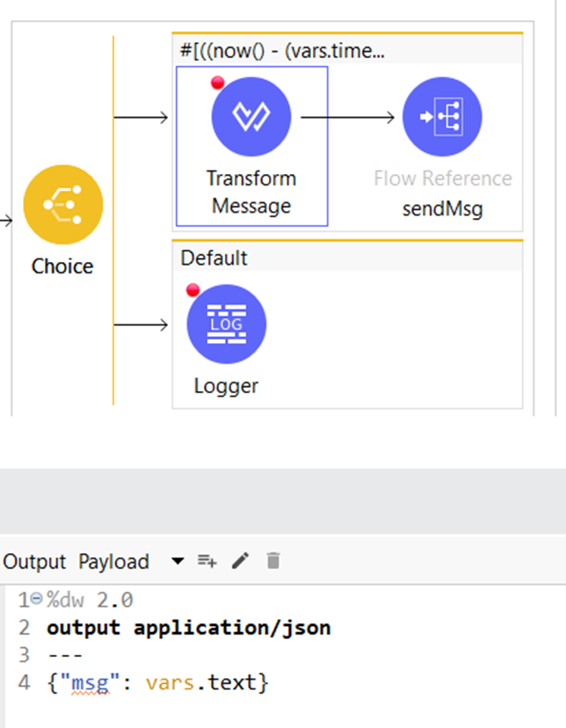The height and width of the screenshot is (728, 566).
Task: Click the pencil edit icon
Action: (x=240, y=561)
